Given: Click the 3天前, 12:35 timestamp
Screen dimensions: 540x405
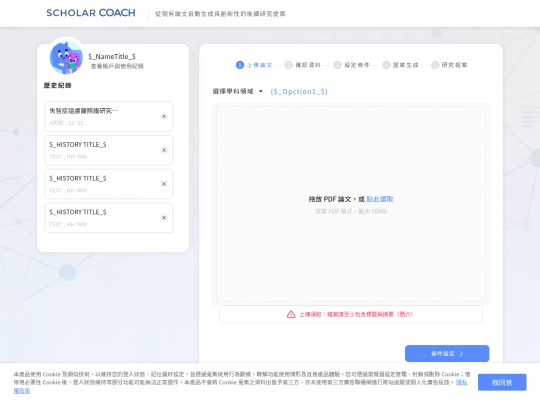Looking at the screenshot, I should tap(66, 123).
